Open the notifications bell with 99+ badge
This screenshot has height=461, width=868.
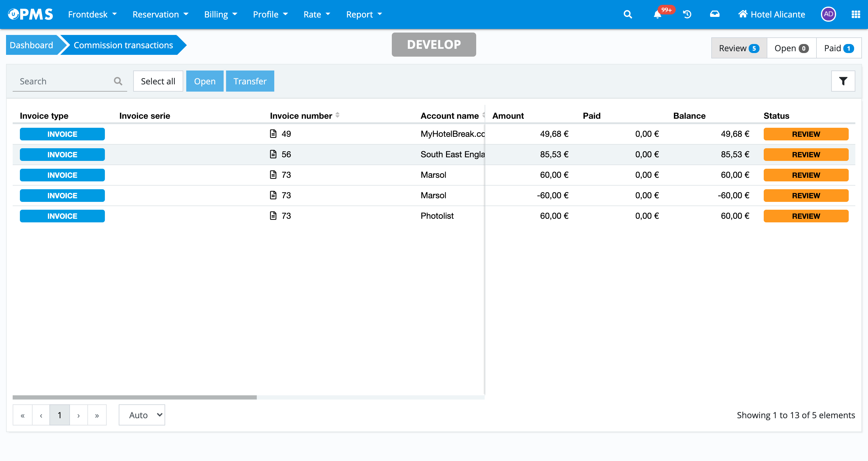(x=657, y=14)
